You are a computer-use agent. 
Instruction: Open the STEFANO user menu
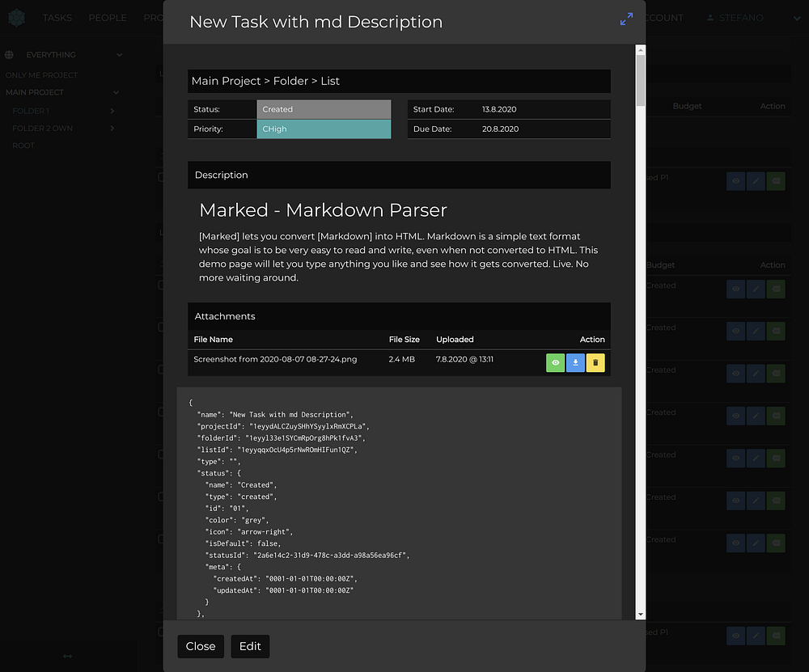coord(741,18)
